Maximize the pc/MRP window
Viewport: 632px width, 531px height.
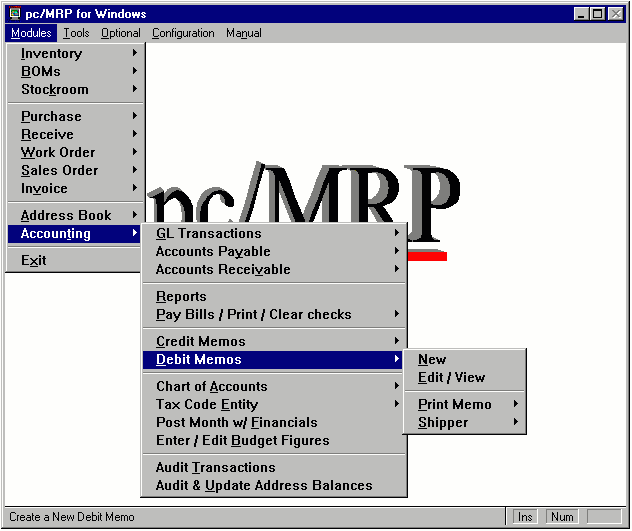[597, 14]
